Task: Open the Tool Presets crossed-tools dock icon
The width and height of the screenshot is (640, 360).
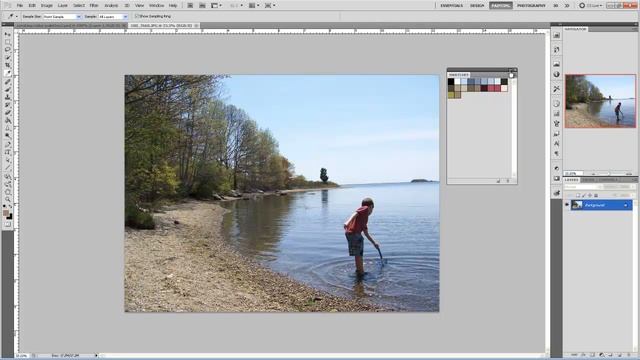Action: point(556,89)
